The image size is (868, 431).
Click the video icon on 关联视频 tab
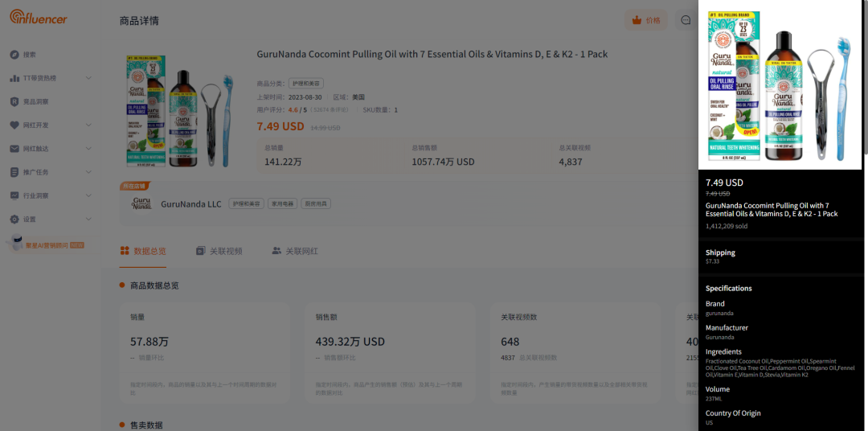tap(200, 251)
